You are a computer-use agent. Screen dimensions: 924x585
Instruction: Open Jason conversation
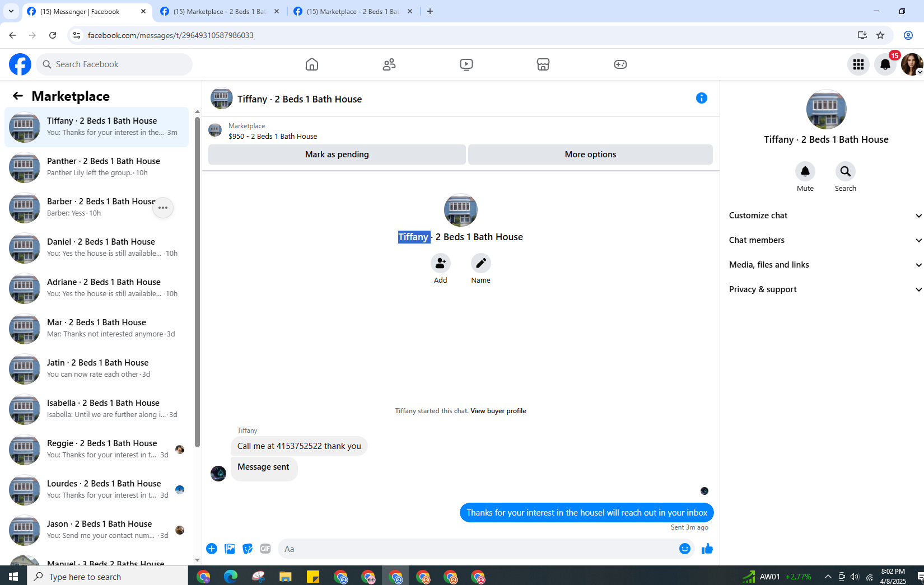[x=97, y=530]
